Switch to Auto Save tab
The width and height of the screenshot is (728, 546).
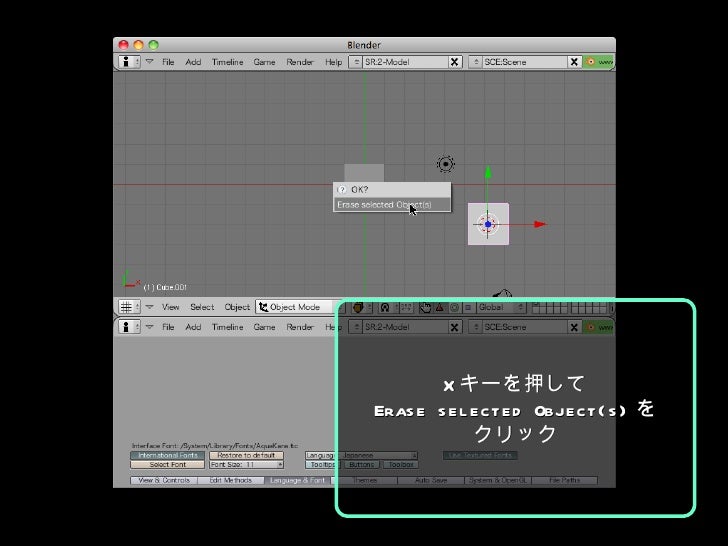coord(431,480)
